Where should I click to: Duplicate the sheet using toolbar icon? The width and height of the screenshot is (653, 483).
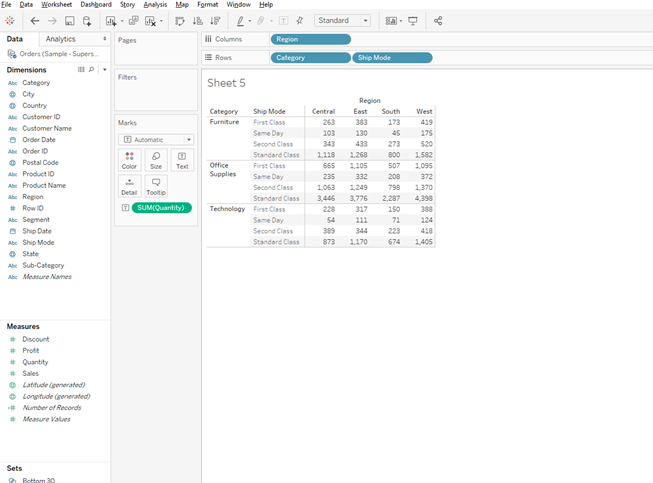point(134,21)
